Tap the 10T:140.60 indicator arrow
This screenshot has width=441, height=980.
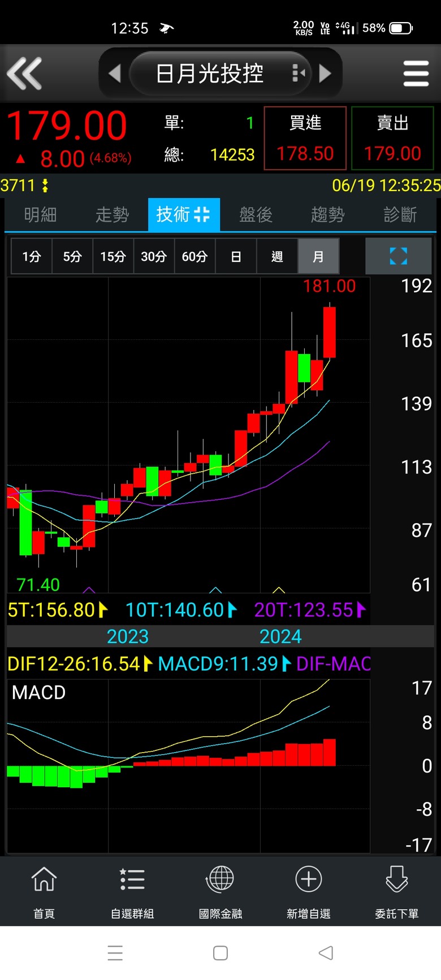(x=232, y=610)
